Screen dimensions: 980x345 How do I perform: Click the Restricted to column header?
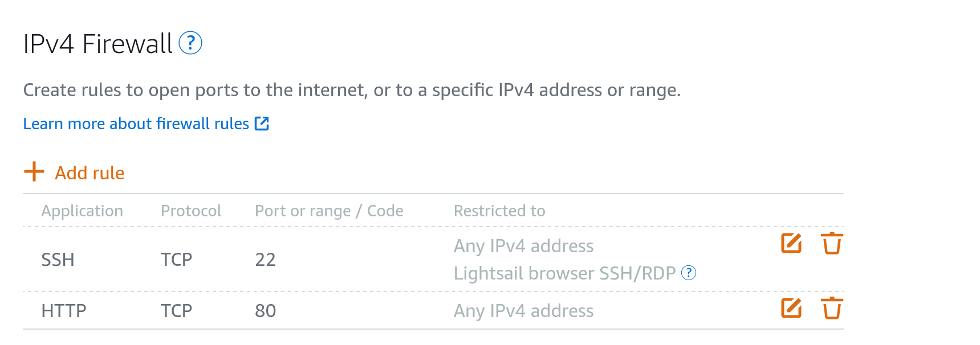(x=499, y=211)
